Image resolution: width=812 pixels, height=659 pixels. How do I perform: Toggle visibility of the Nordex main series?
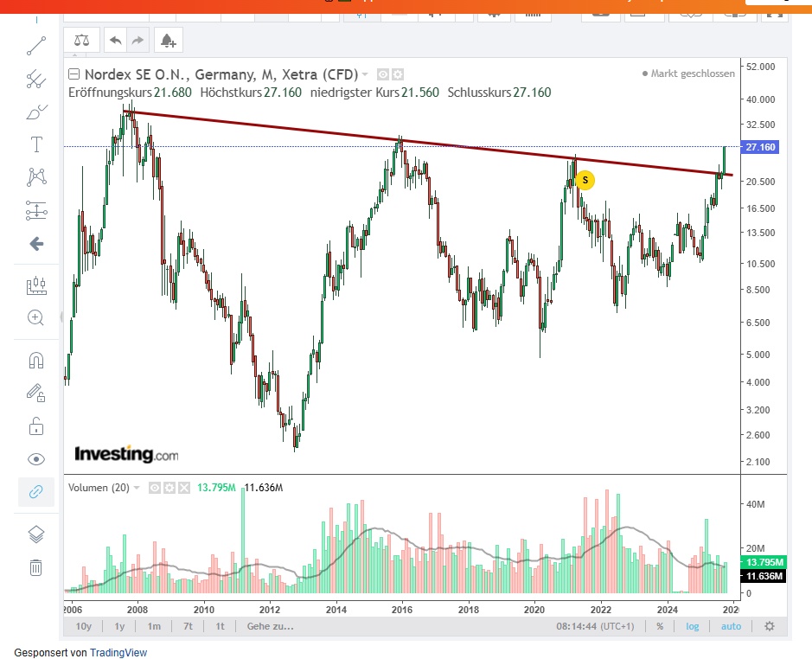tap(383, 74)
